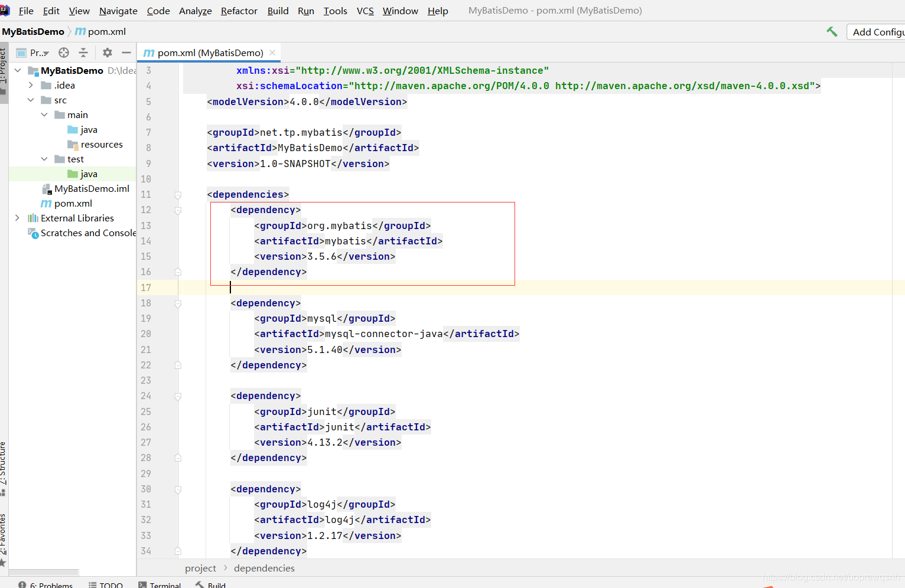
Task: Click mysql-connector-java artifactId text
Action: [384, 334]
